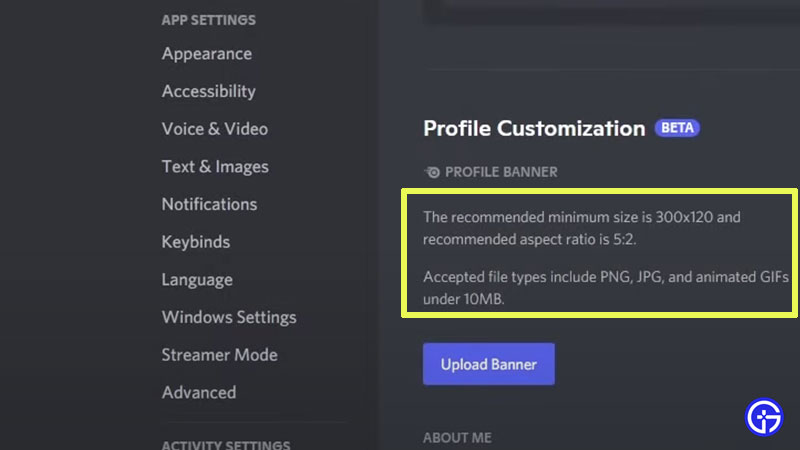The height and width of the screenshot is (450, 800).
Task: Click the ACTIVITY SETTINGS sidebar header
Action: [x=226, y=445]
